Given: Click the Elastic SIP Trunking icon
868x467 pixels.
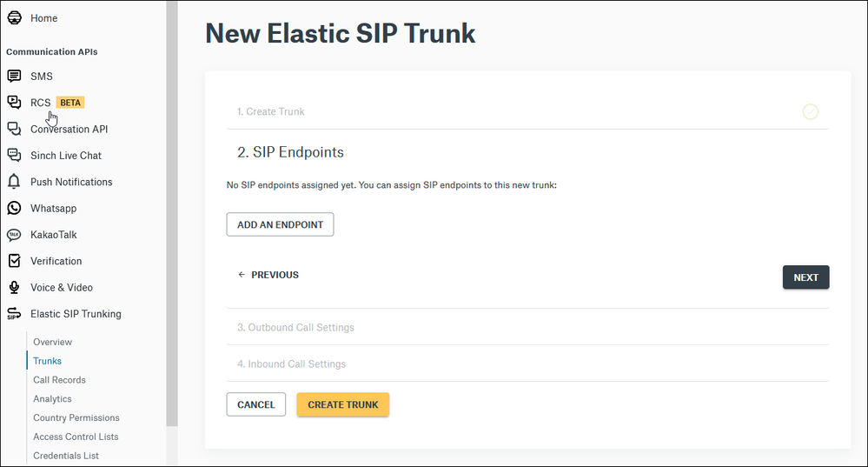Looking at the screenshot, I should [15, 314].
